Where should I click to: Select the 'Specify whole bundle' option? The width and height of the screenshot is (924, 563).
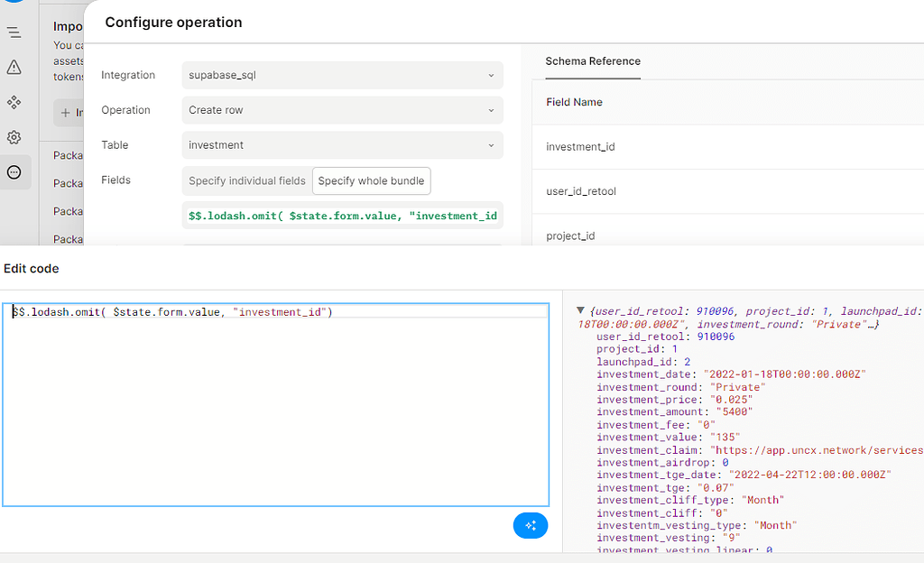(x=371, y=180)
